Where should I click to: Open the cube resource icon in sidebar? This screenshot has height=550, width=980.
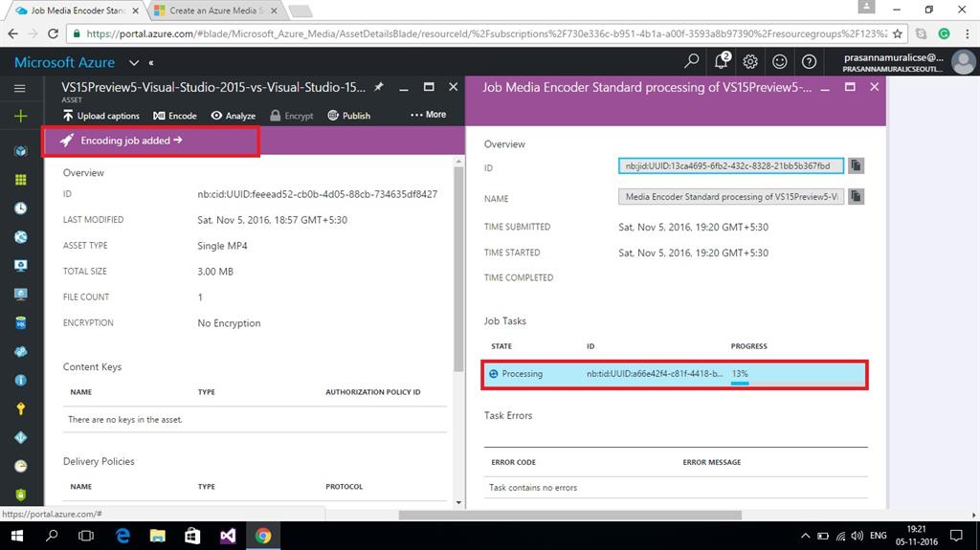(21, 151)
